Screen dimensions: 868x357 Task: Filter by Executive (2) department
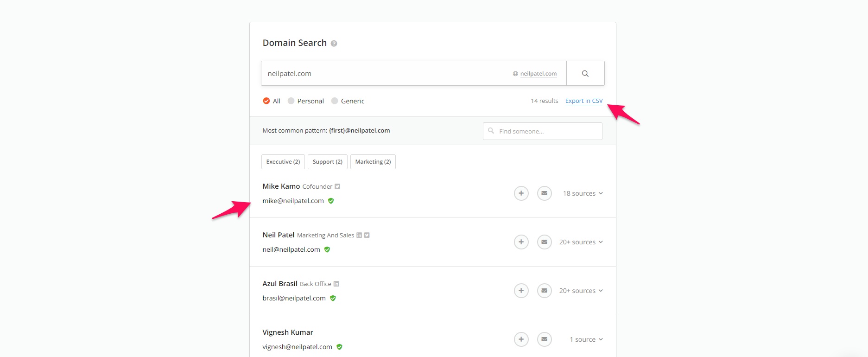(283, 162)
